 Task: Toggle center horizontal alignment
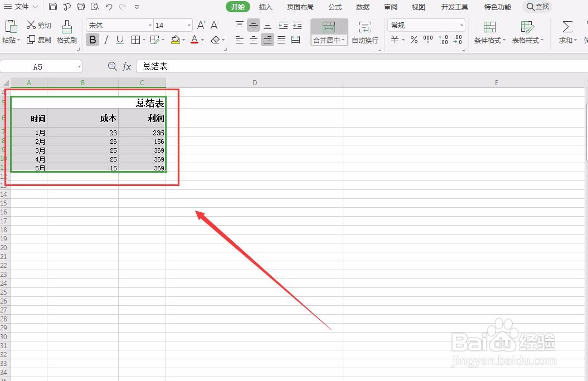coord(254,40)
